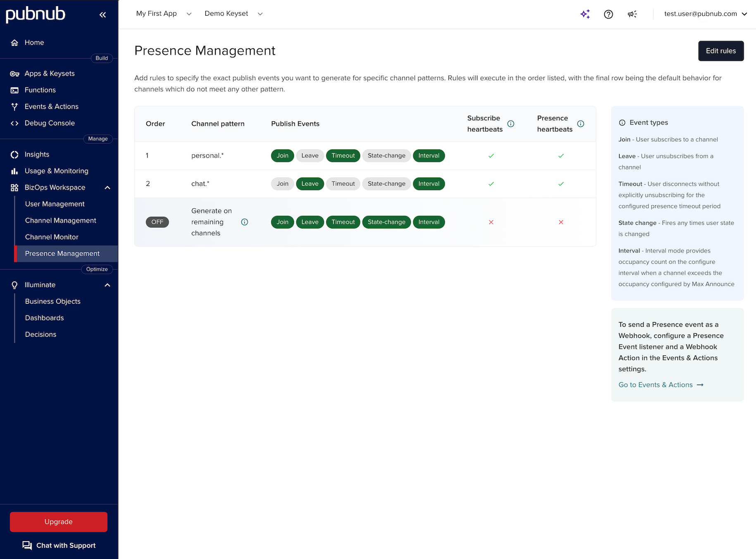Collapse the Illuminate section chevron

pyautogui.click(x=107, y=285)
